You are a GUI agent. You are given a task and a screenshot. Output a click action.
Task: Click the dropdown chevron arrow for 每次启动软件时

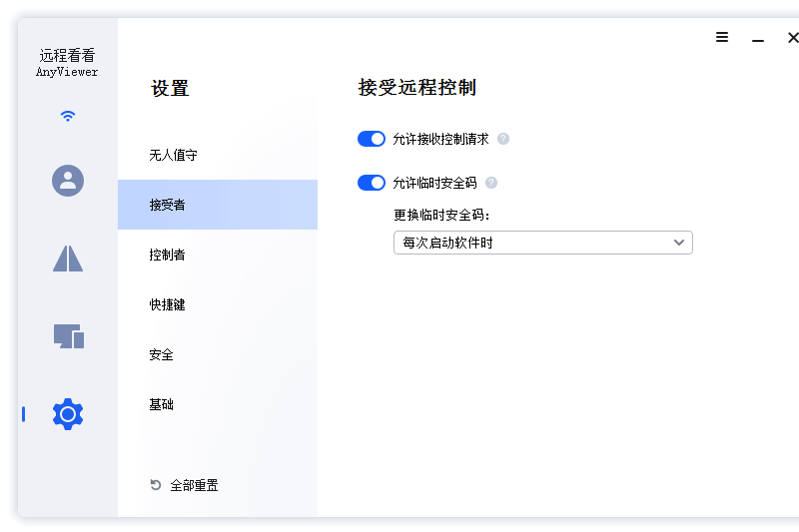pos(679,243)
